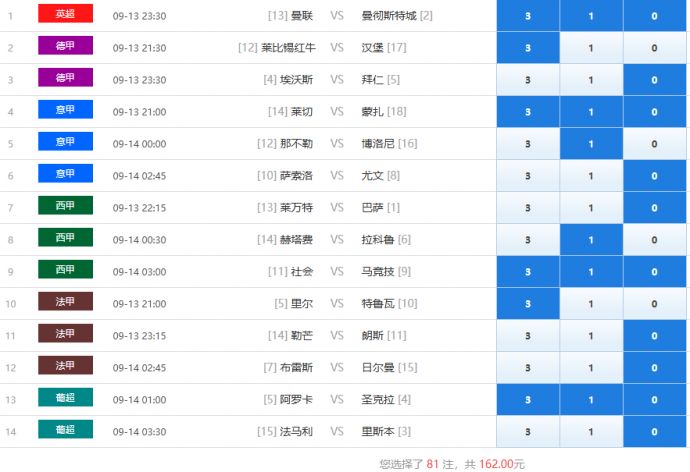
Task: Select the 1 option in 法马利 row
Action: [x=591, y=432]
